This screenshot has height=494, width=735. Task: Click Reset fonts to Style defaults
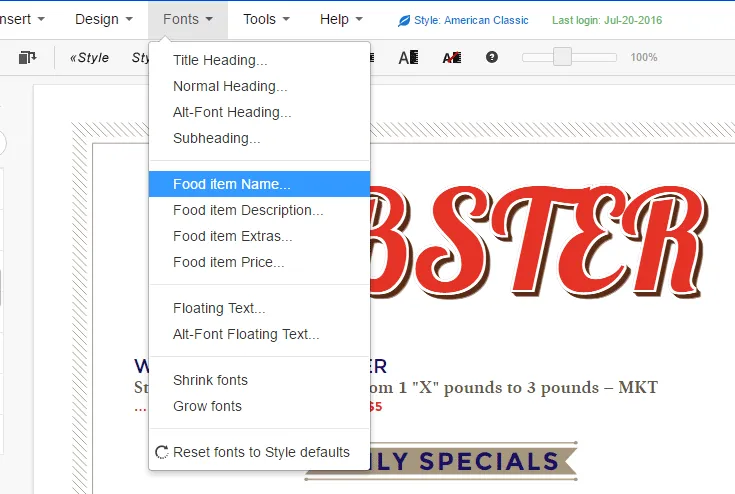click(259, 452)
